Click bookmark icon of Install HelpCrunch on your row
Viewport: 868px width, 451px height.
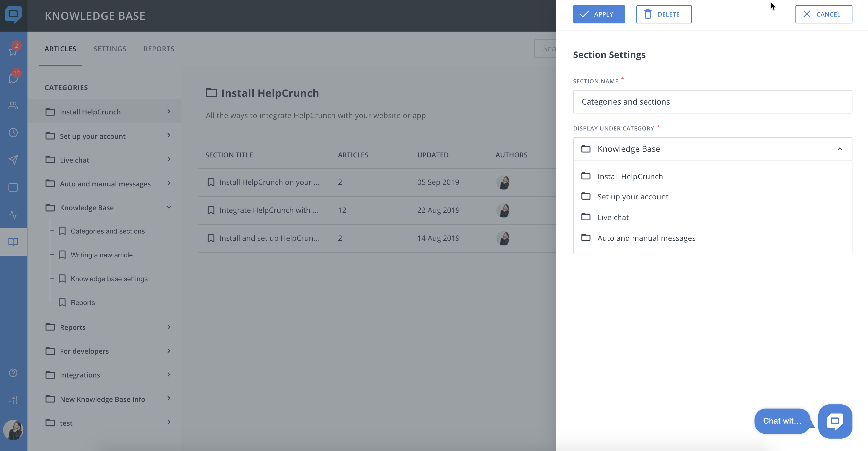pyautogui.click(x=211, y=182)
